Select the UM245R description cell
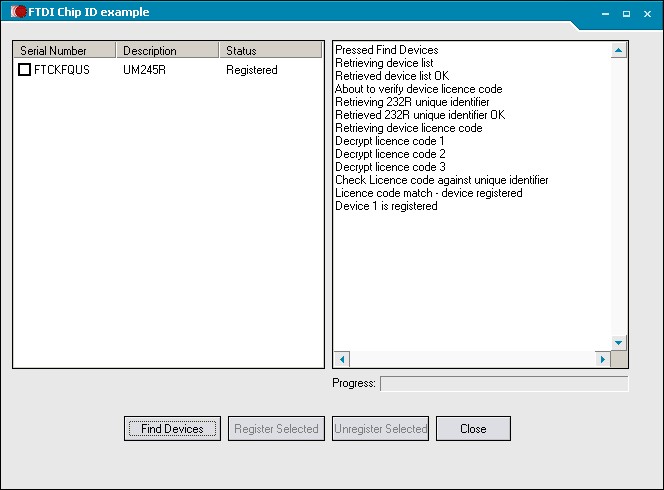The image size is (664, 490). pos(144,70)
